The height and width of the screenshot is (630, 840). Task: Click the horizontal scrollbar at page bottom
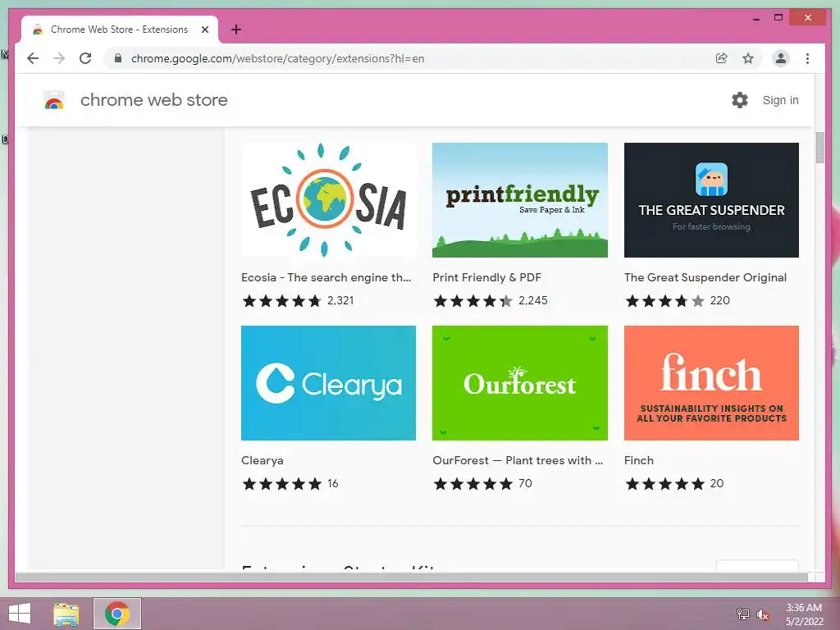point(412,577)
